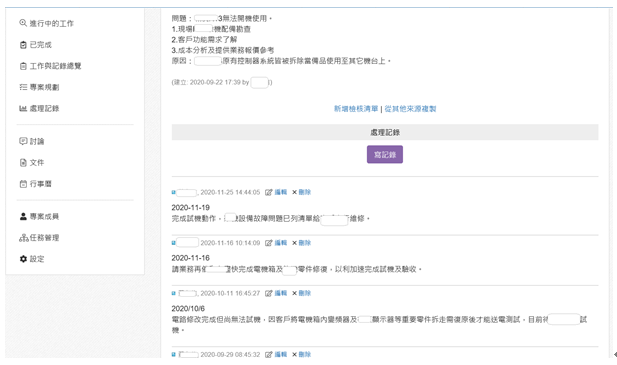Click the person icon beside 專案成員
This screenshot has width=617, height=365.
[23, 216]
